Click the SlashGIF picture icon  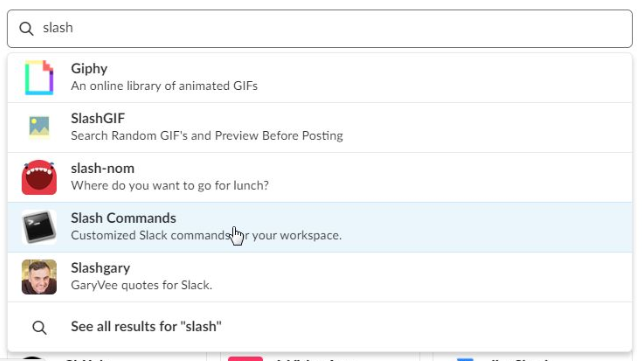(x=39, y=127)
